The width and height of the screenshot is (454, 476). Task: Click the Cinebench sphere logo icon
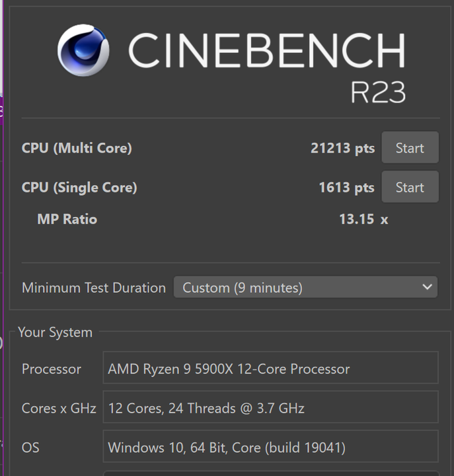(83, 50)
